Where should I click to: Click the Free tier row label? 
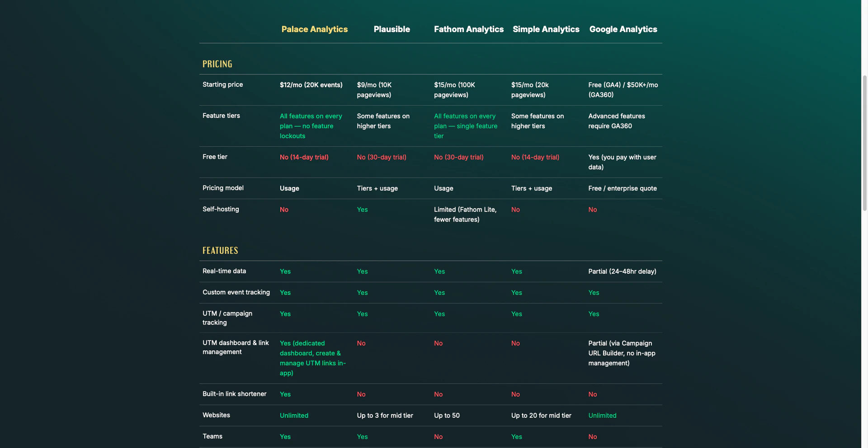215,157
